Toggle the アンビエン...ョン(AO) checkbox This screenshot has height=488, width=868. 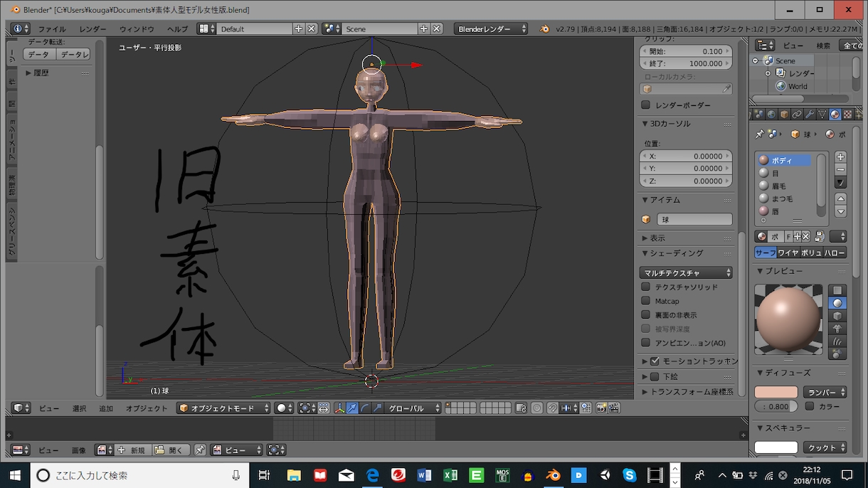click(646, 343)
